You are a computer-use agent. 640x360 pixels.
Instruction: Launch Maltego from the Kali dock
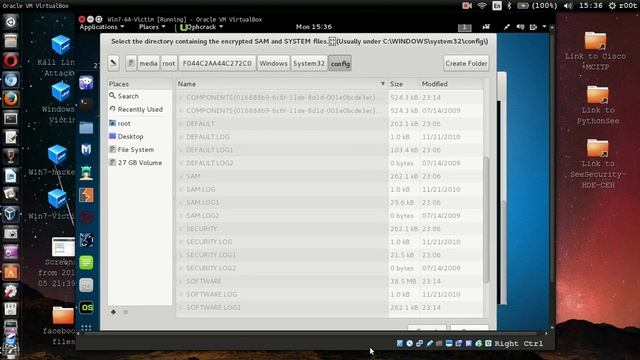tap(86, 150)
